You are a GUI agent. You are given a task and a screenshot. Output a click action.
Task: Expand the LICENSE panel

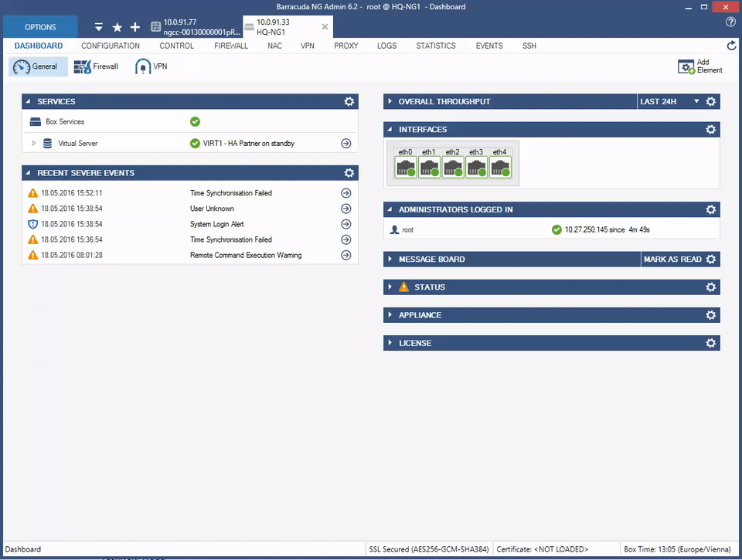pyautogui.click(x=390, y=342)
